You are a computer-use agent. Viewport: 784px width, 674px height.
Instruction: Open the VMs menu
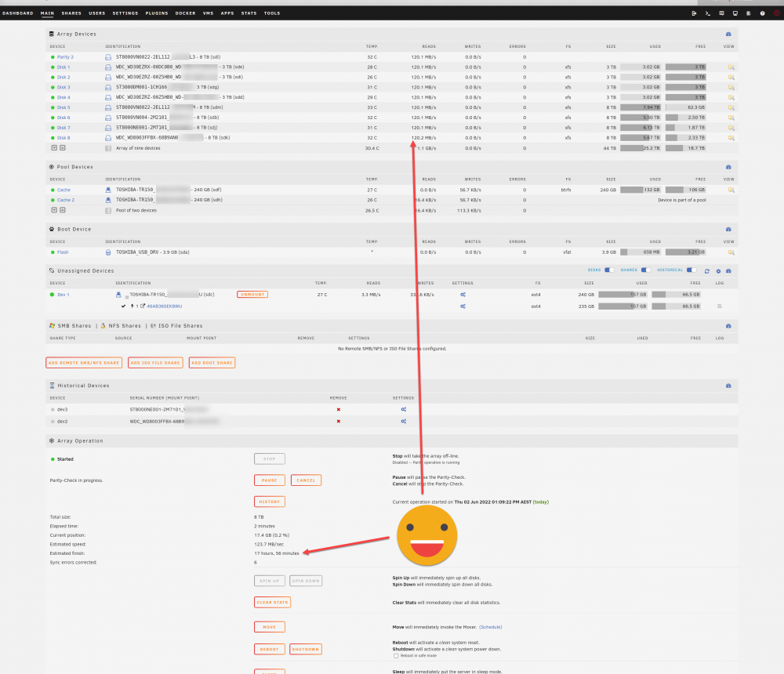click(x=209, y=13)
